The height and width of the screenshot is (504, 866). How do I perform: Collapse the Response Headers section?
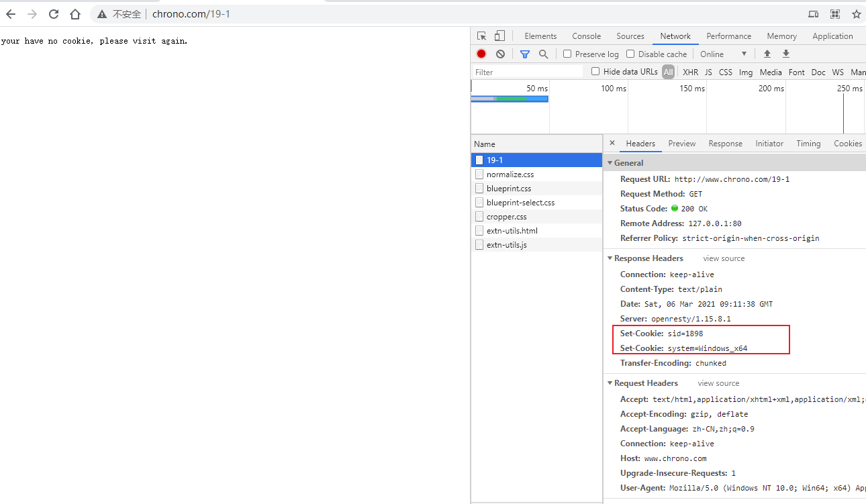(610, 258)
